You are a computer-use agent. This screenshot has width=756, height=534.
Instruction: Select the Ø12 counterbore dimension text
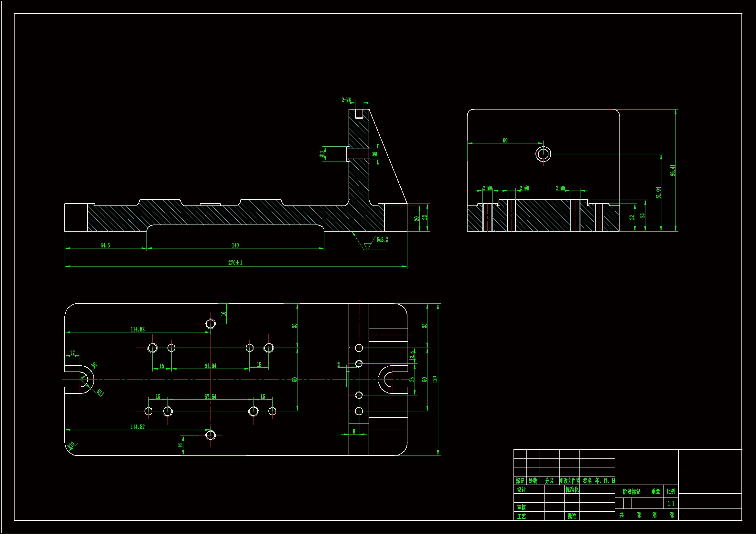click(x=322, y=154)
